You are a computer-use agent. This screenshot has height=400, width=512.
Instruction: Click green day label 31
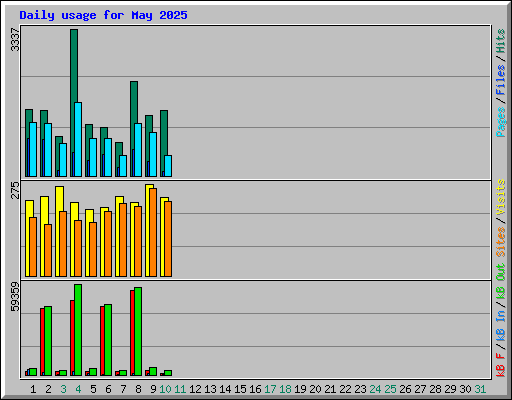click(x=480, y=389)
